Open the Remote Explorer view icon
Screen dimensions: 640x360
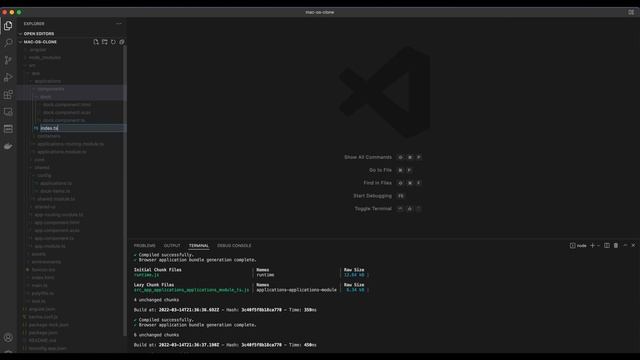pos(8,111)
